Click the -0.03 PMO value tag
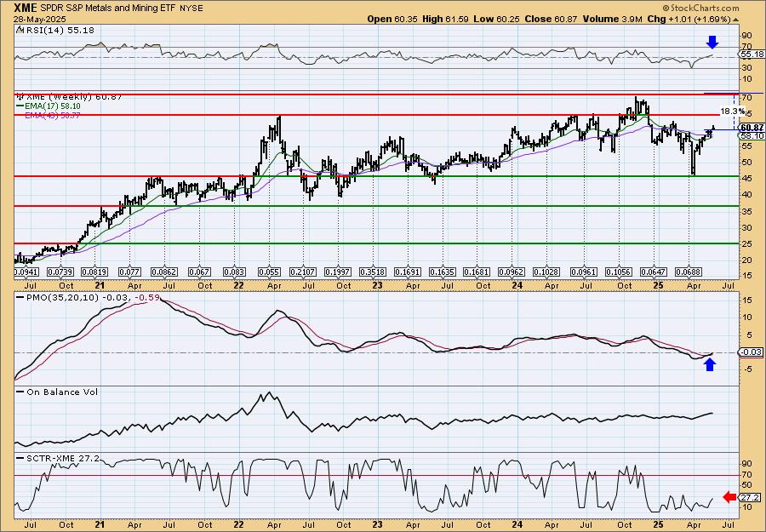This screenshot has height=532, width=766. (749, 352)
